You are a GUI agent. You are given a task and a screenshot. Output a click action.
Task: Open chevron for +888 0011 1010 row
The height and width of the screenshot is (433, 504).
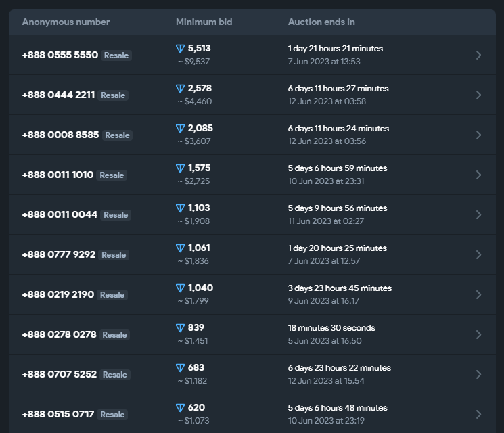(x=478, y=175)
